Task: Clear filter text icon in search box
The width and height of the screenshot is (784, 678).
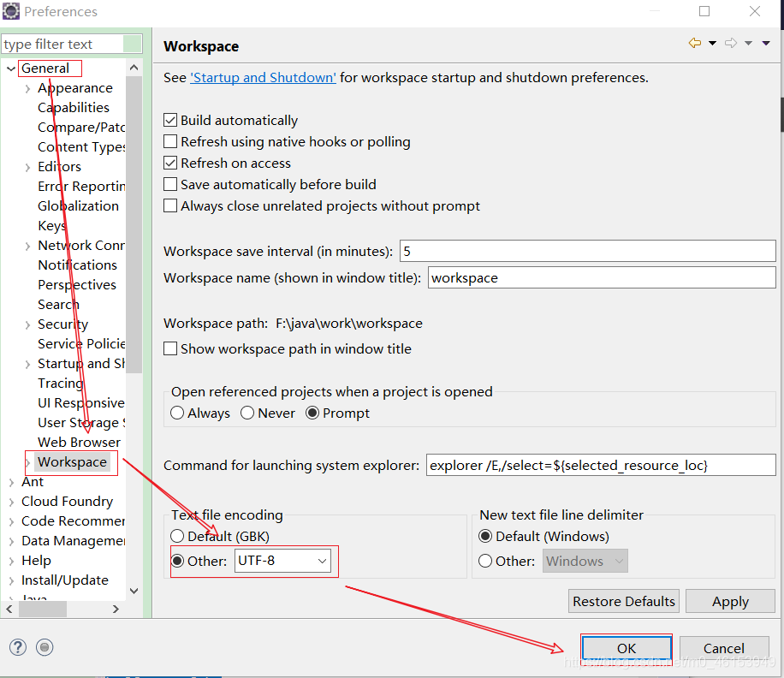Action: click(x=132, y=44)
